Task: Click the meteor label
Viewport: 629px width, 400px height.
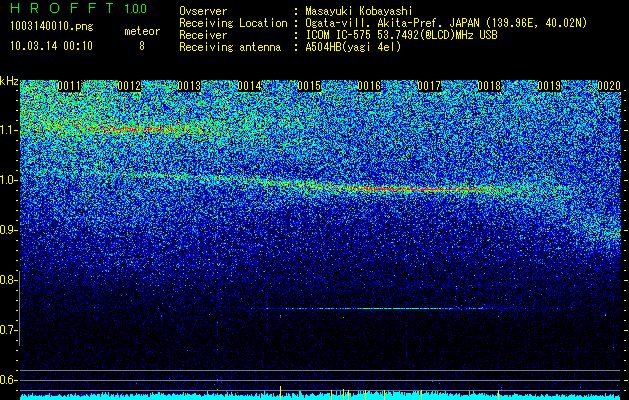Action: point(142,31)
